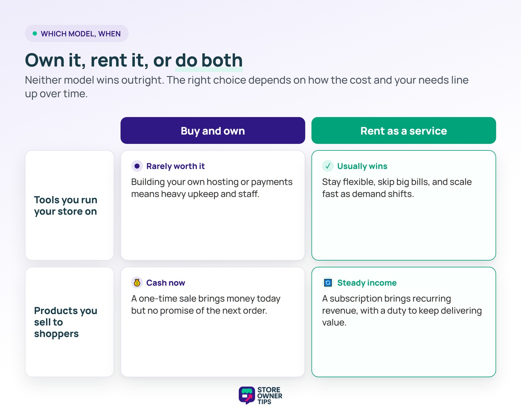521x420 pixels.
Task: Click the Own it, rent it, or do both title
Action: point(134,60)
